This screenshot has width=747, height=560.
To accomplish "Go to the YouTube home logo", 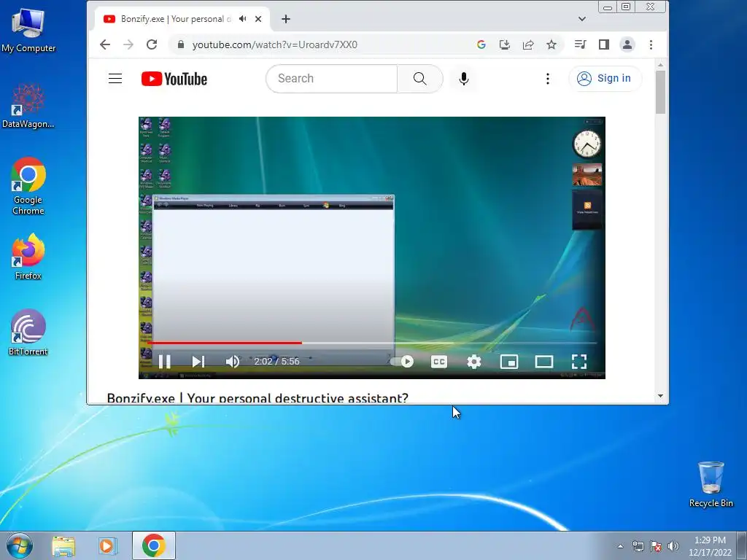I will pos(174,79).
